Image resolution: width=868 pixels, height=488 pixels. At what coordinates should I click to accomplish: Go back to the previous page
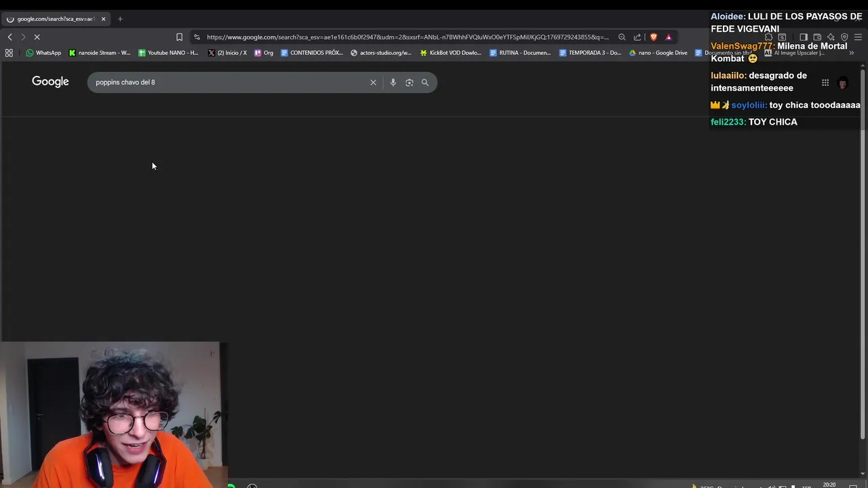coord(9,37)
